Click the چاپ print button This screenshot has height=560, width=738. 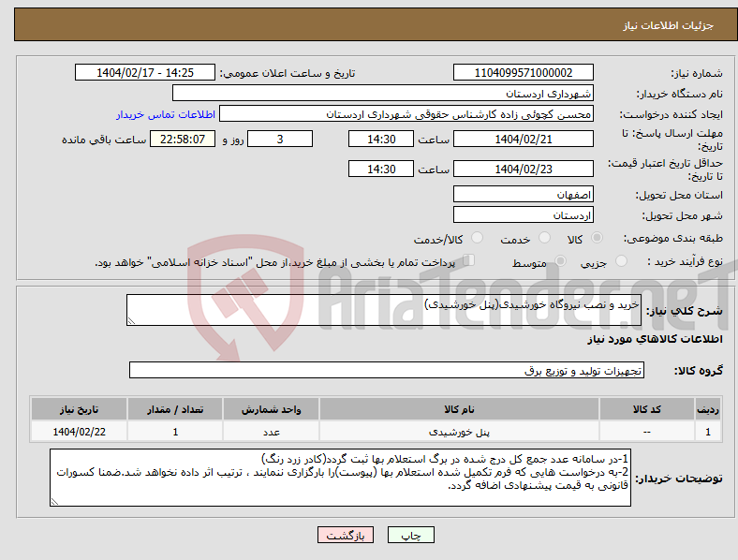click(x=411, y=535)
